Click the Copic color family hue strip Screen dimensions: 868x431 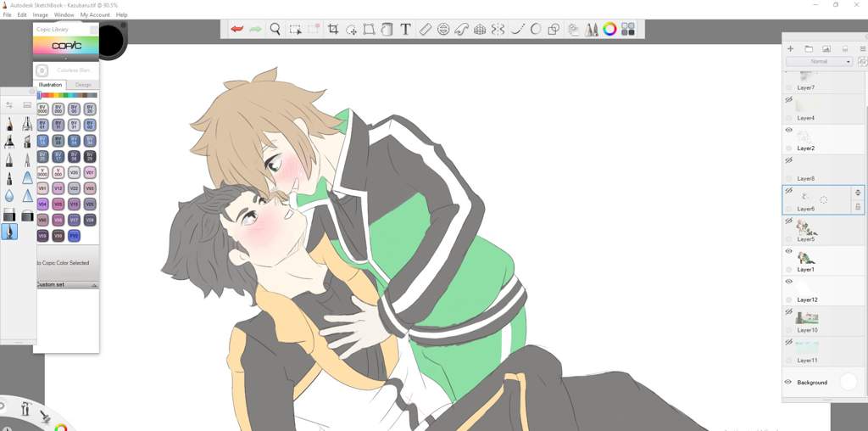click(67, 95)
